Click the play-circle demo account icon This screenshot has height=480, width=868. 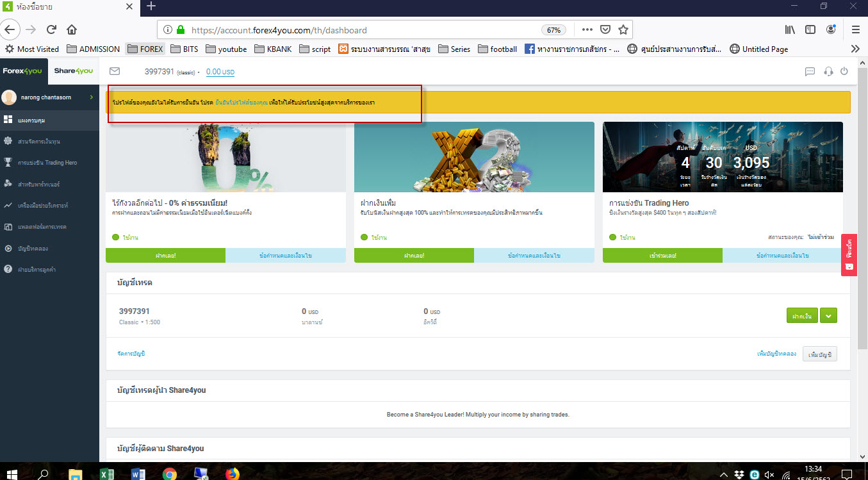(8, 248)
